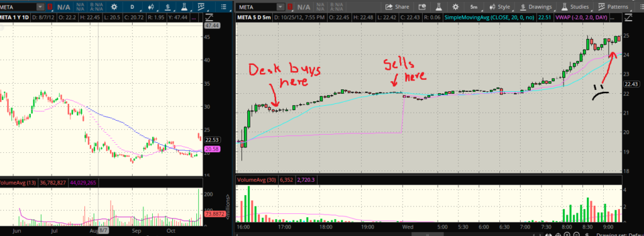Expand the right chart's META symbol dropdown
The height and width of the screenshot is (236, 644).
(280, 6)
